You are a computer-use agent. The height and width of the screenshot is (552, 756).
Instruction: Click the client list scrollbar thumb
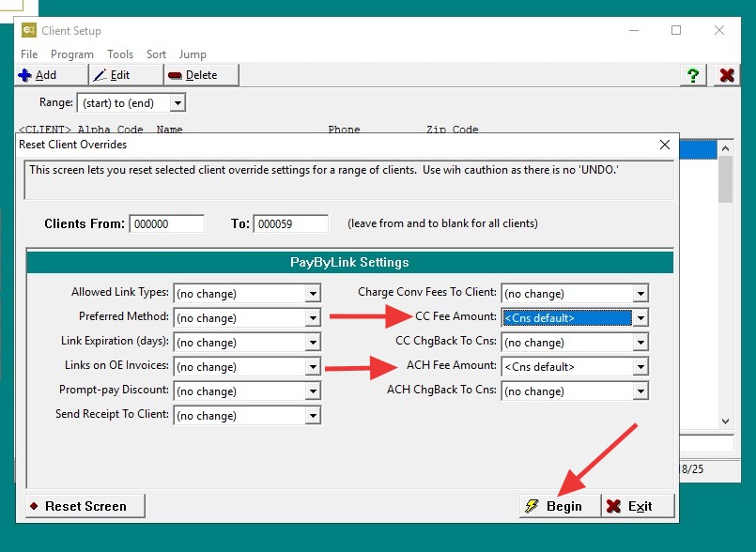725,179
